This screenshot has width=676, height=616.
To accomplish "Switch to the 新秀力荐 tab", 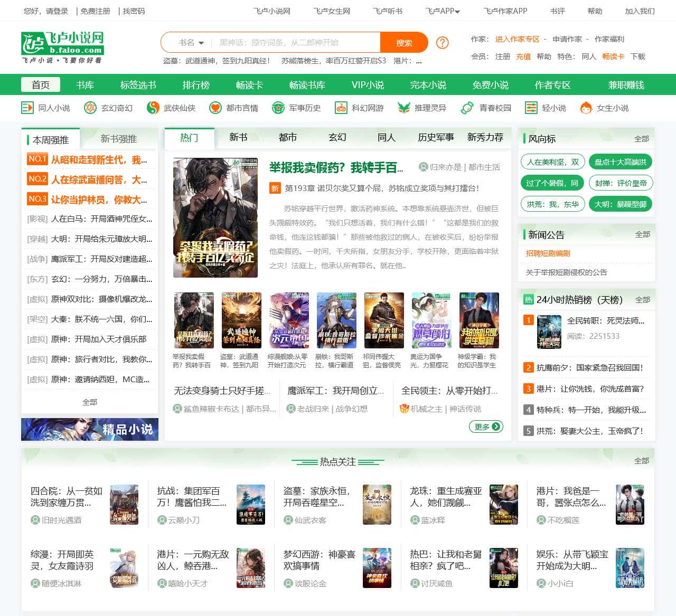I will (x=485, y=137).
